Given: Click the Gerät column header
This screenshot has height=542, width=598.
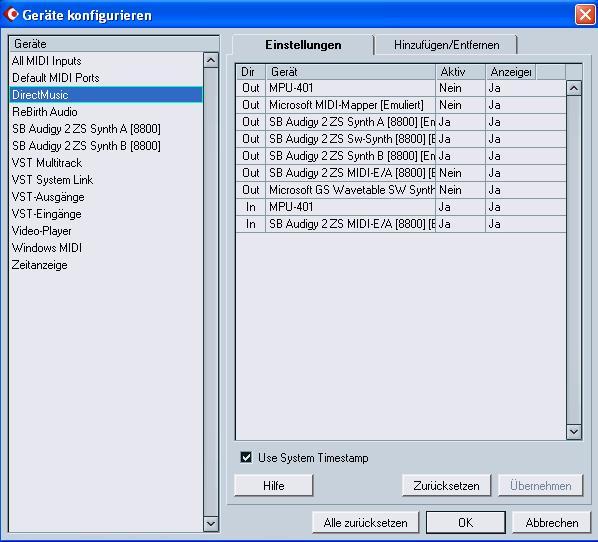Looking at the screenshot, I should (350, 72).
